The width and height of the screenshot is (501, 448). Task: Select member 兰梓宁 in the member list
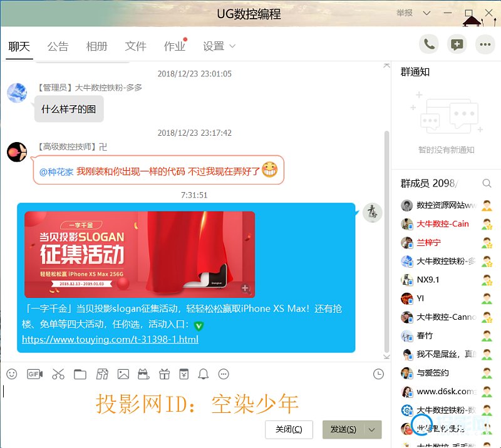[447, 243]
